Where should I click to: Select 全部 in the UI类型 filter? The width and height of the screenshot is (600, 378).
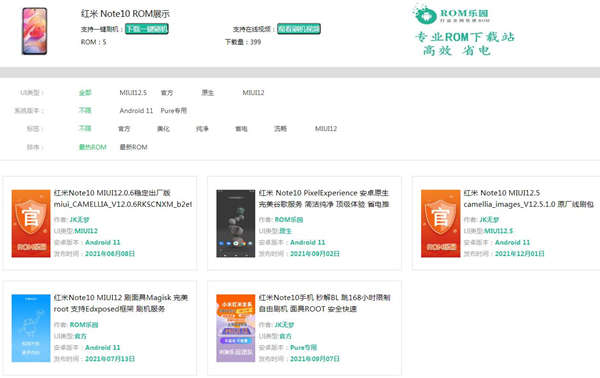tap(85, 93)
